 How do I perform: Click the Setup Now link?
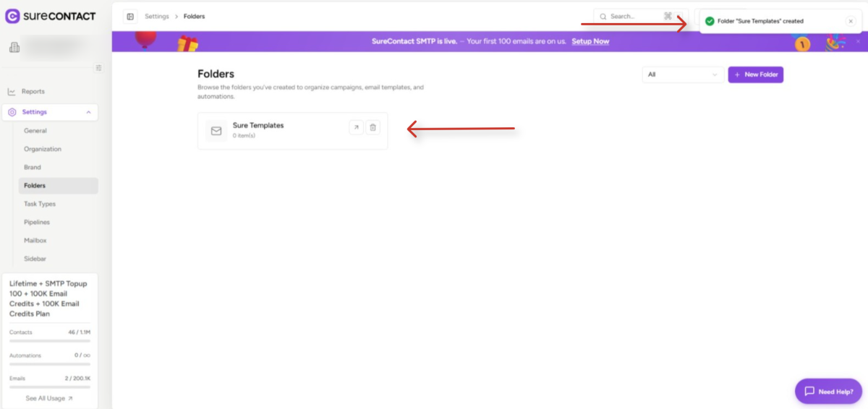[x=590, y=41]
